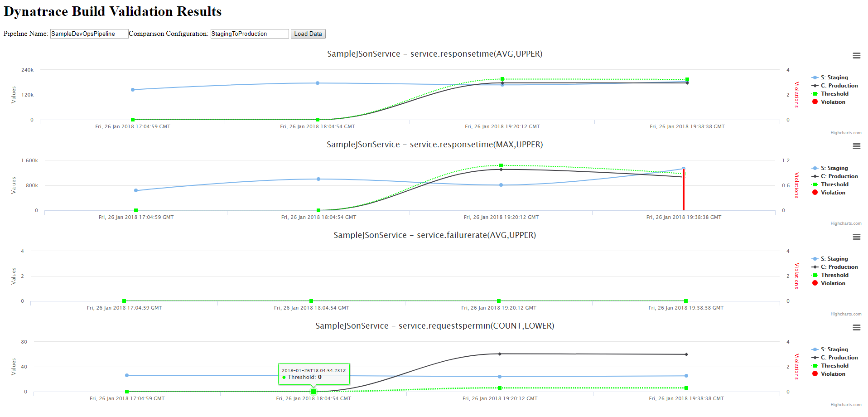
Task: Open Highcharts.com link under responsetime AVG chart
Action: (x=846, y=133)
